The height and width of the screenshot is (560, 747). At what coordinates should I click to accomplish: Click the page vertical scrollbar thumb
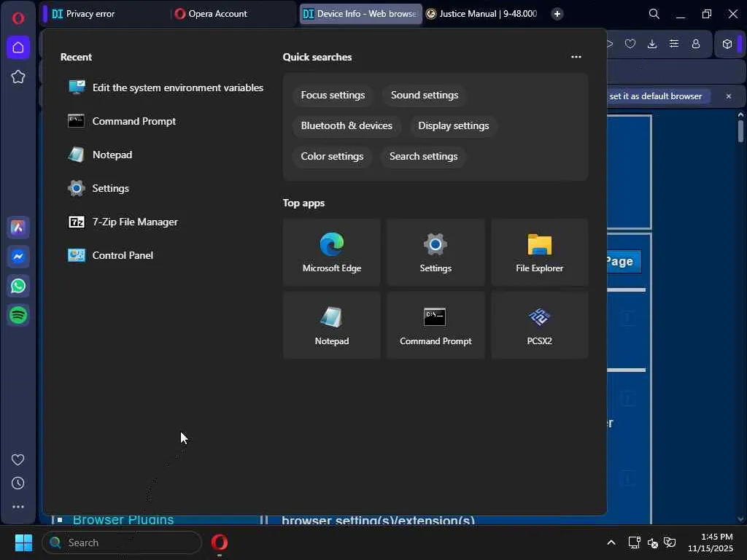[740, 131]
